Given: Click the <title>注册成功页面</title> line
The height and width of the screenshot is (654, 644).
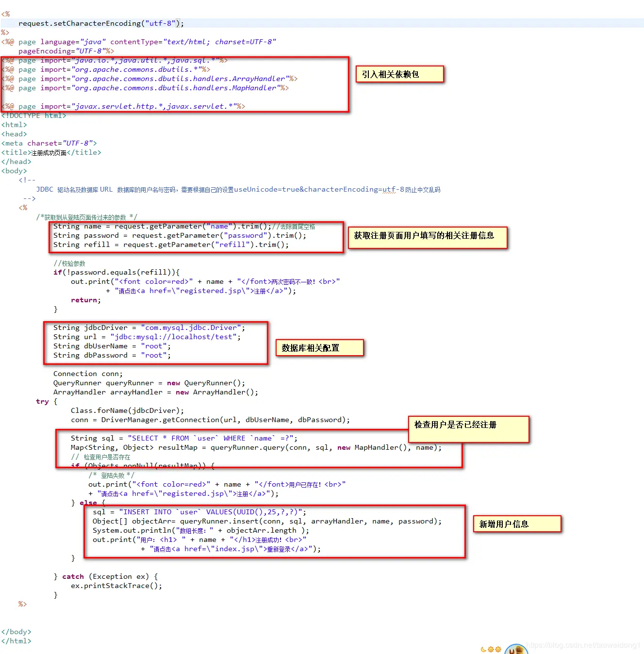Looking at the screenshot, I should click(51, 152).
